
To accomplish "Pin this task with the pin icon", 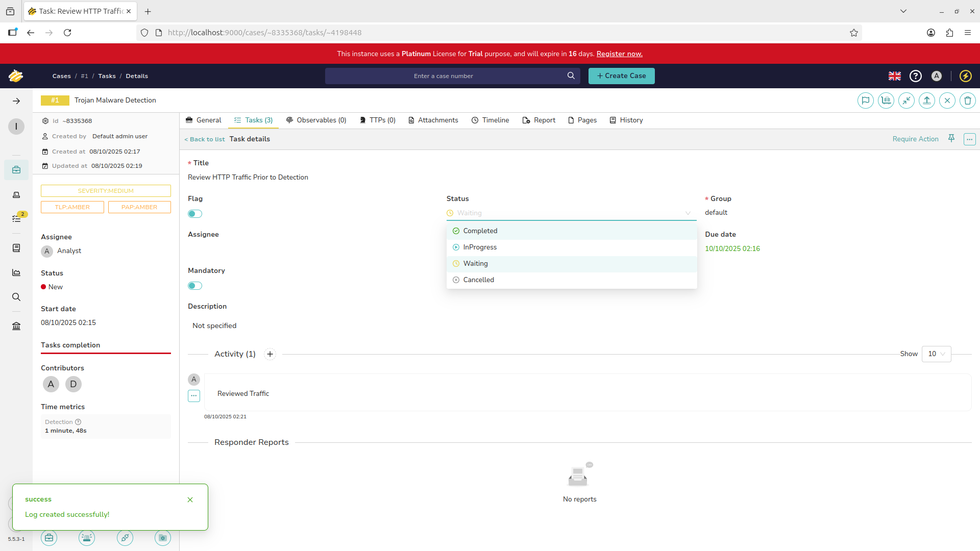I will 951,139.
